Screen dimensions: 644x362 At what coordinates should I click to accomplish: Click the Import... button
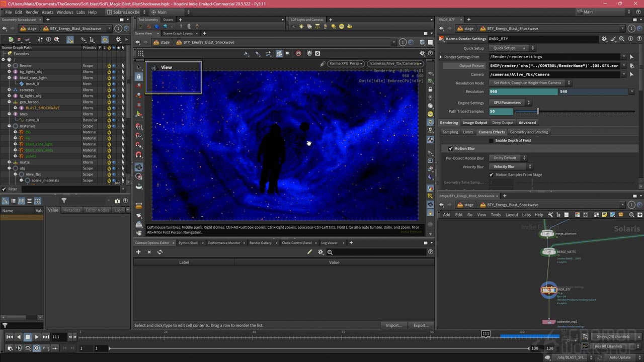(393, 325)
